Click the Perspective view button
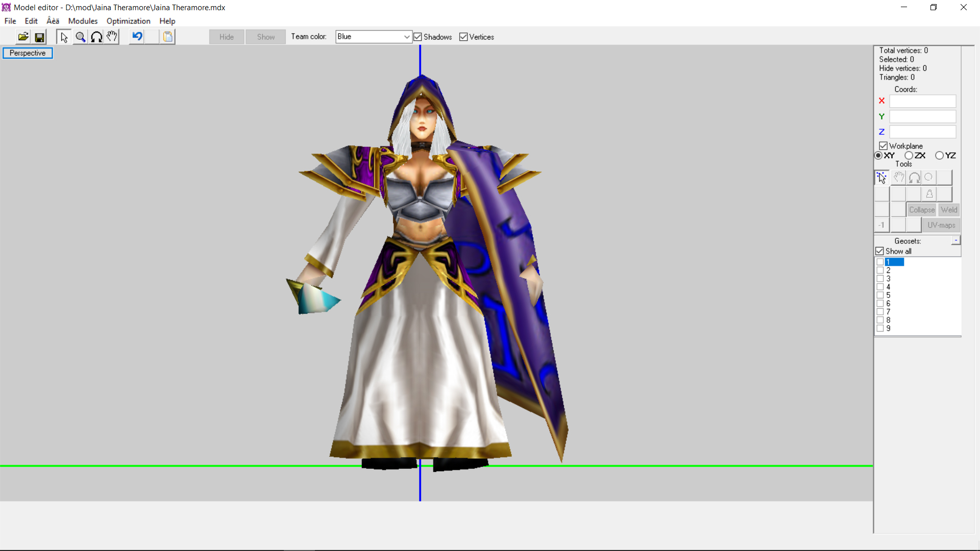Screen dimensions: 980x551 (28, 53)
